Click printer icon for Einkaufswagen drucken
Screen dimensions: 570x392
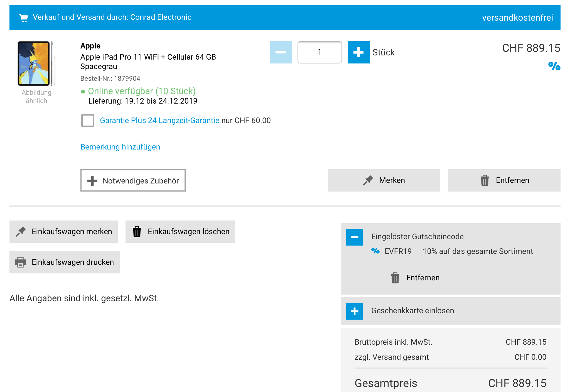pyautogui.click(x=20, y=262)
